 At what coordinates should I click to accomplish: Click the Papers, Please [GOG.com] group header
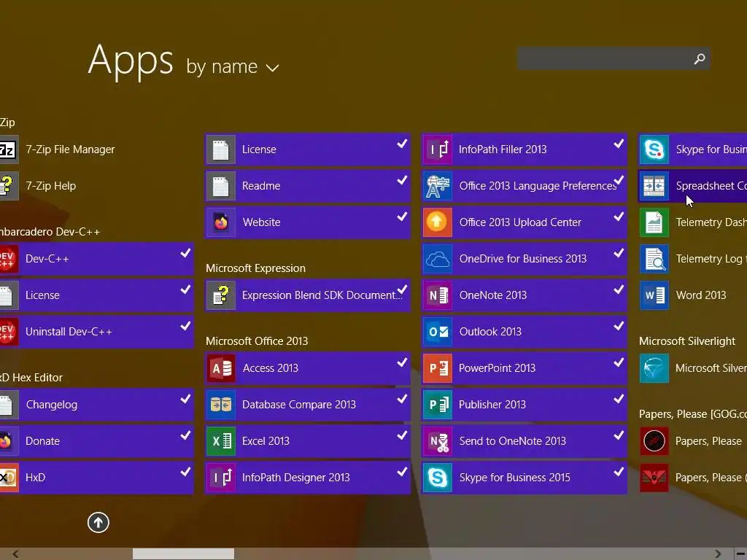693,414
